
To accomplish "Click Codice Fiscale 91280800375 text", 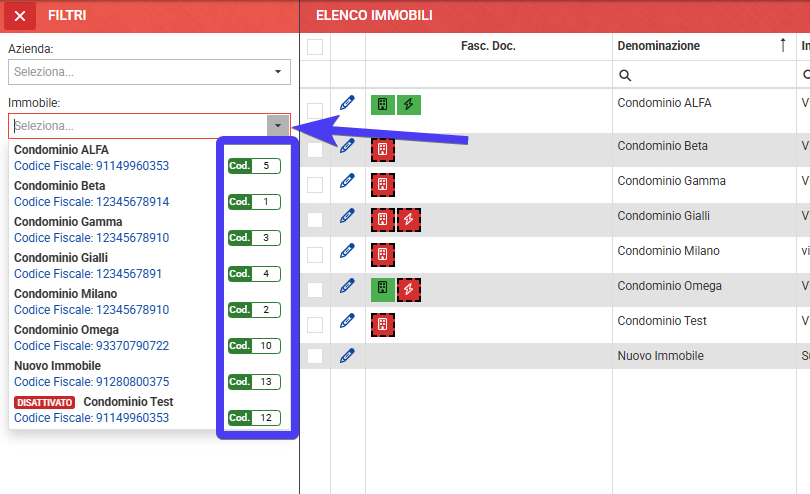I will [x=91, y=382].
